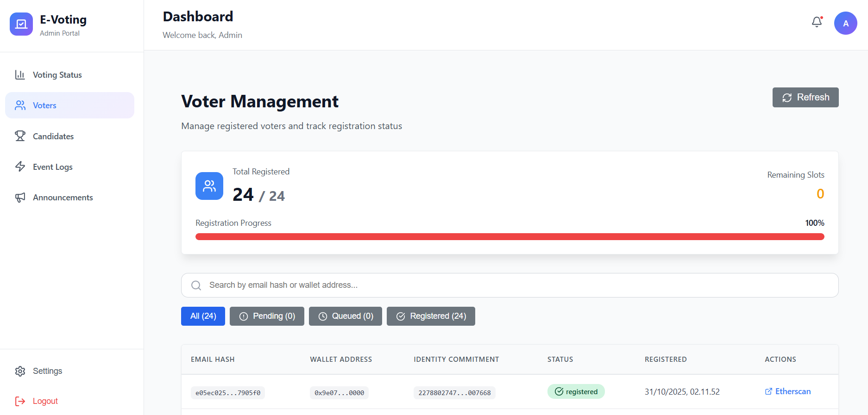Click the Total Registered count 24
The image size is (868, 415).
[x=243, y=195]
